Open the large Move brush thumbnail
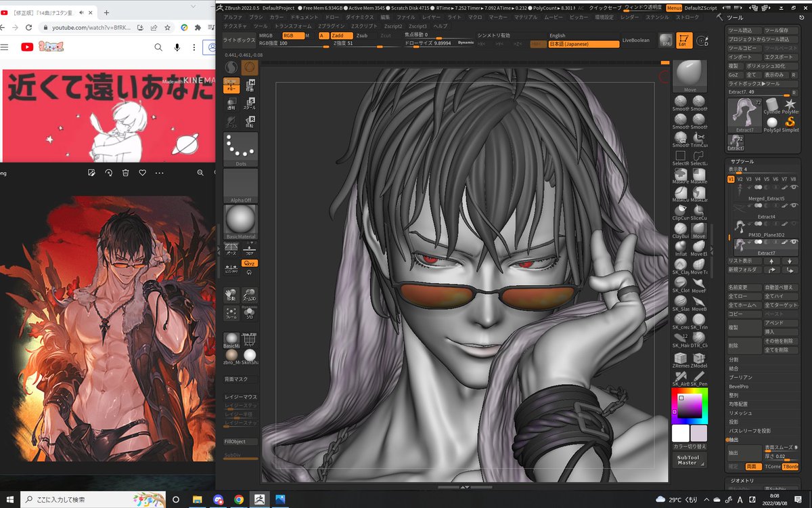Viewport: 812px width, 508px height. coord(690,75)
